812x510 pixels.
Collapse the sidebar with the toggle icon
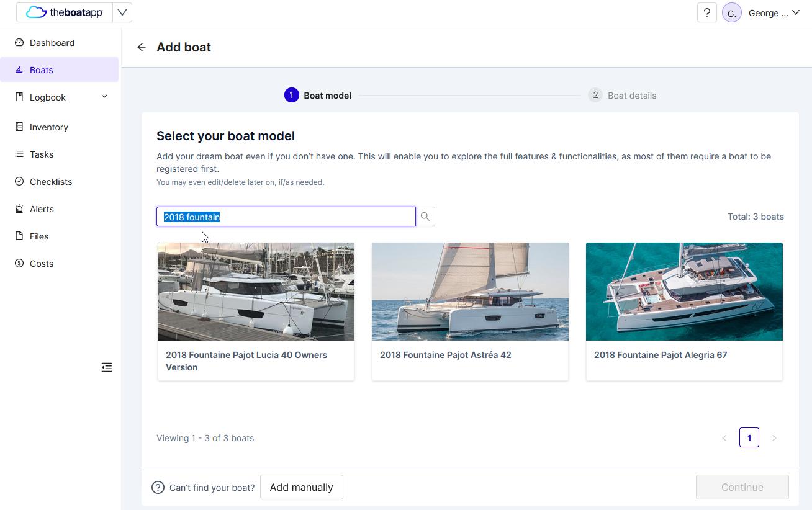(x=107, y=367)
